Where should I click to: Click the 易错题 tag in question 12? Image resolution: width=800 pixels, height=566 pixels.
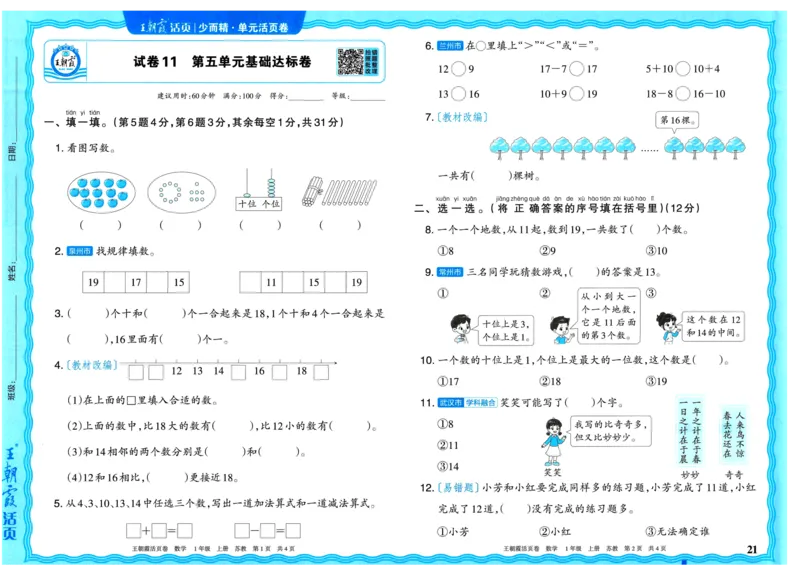click(x=458, y=487)
